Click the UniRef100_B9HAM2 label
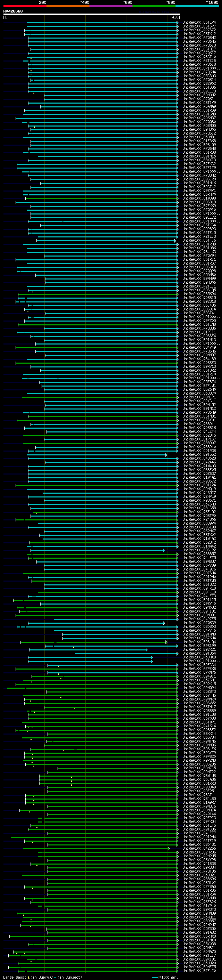This screenshot has height=980, width=222. tap(199, 95)
